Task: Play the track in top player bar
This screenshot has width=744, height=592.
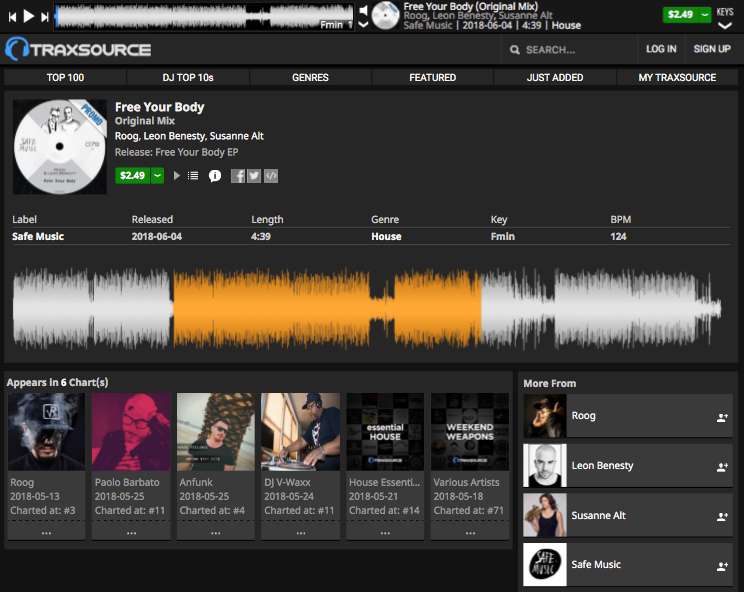Action: click(x=29, y=17)
